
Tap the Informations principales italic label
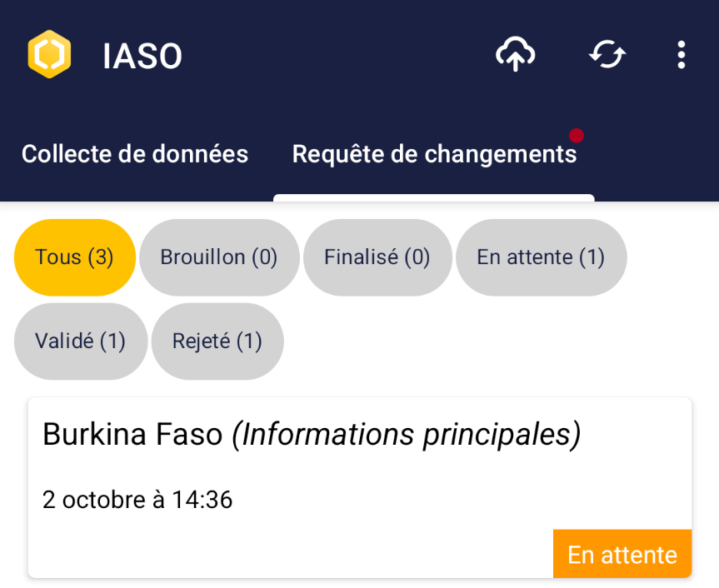click(x=406, y=435)
